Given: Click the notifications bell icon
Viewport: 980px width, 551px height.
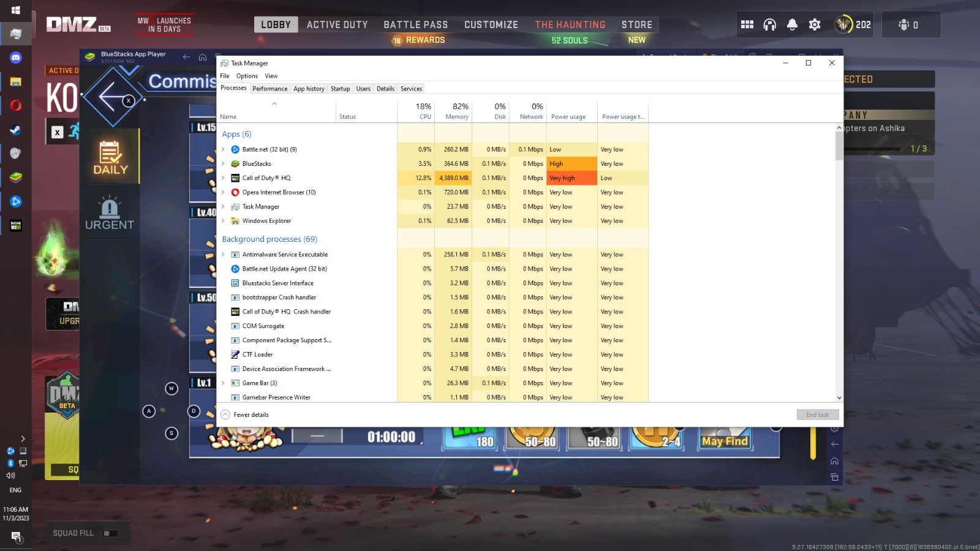Looking at the screenshot, I should pyautogui.click(x=792, y=24).
